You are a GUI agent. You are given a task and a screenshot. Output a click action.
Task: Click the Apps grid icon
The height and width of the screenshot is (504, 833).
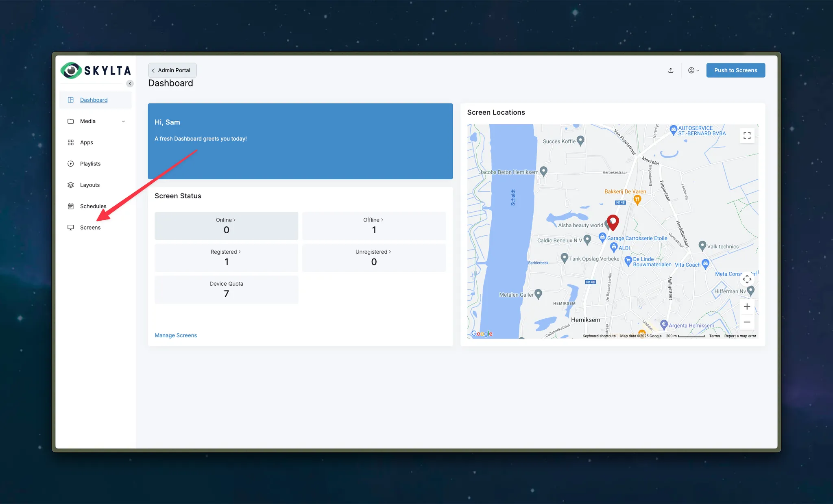[x=71, y=142]
